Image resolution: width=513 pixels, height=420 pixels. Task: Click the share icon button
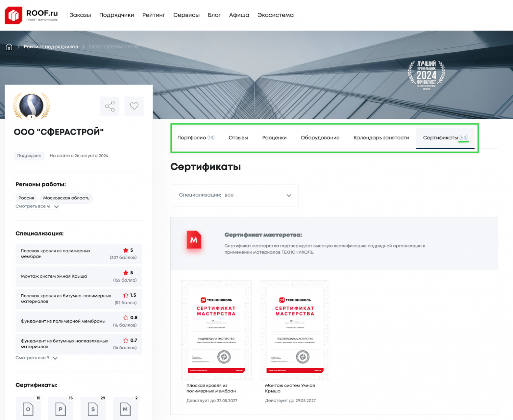110,106
